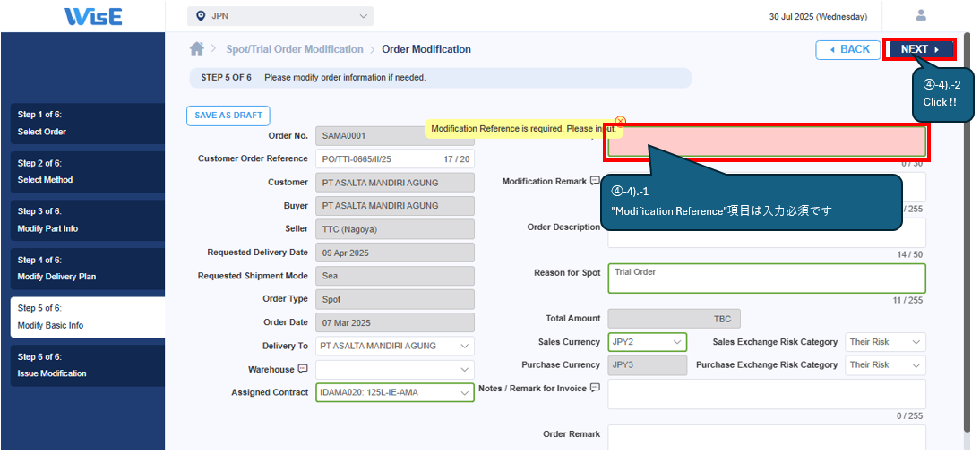
Task: Click Notes / Remark for Invoice comment icon
Action: [595, 389]
